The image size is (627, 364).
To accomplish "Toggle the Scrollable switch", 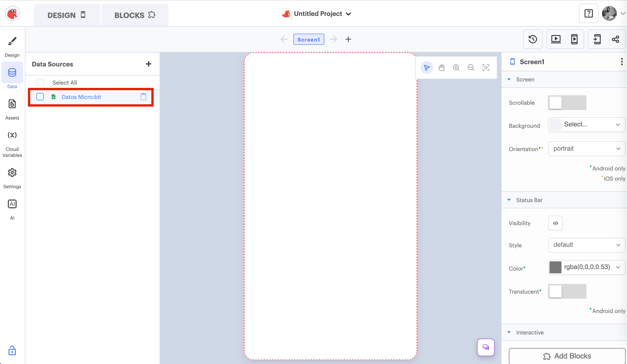I will pyautogui.click(x=567, y=102).
